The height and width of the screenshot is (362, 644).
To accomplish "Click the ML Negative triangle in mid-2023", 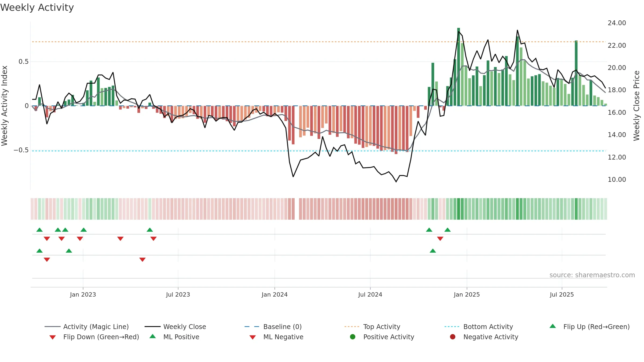I will [142, 259].
